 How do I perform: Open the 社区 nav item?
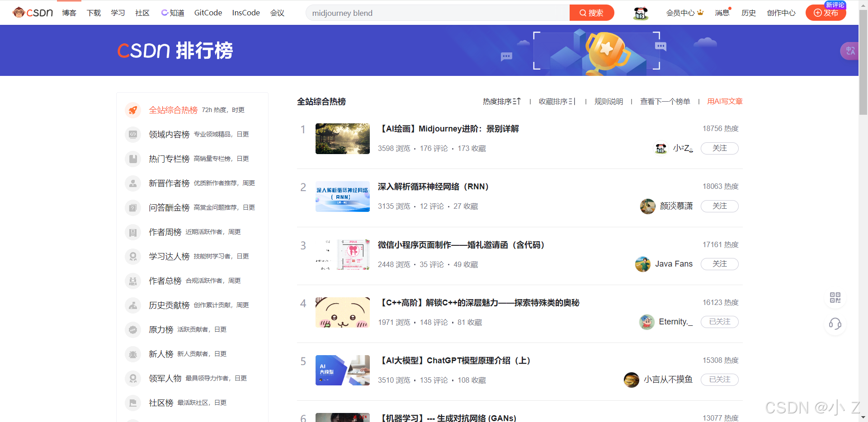pyautogui.click(x=142, y=13)
